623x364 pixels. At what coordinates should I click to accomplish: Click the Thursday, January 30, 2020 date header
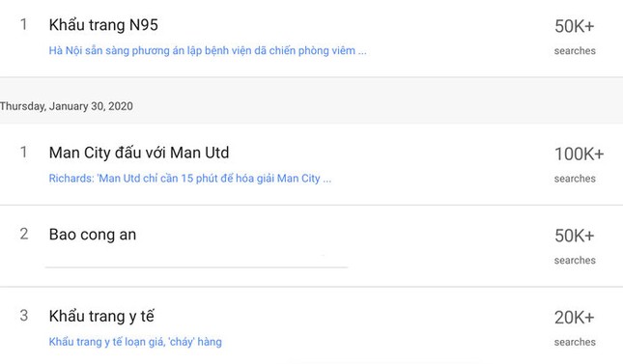pyautogui.click(x=67, y=106)
